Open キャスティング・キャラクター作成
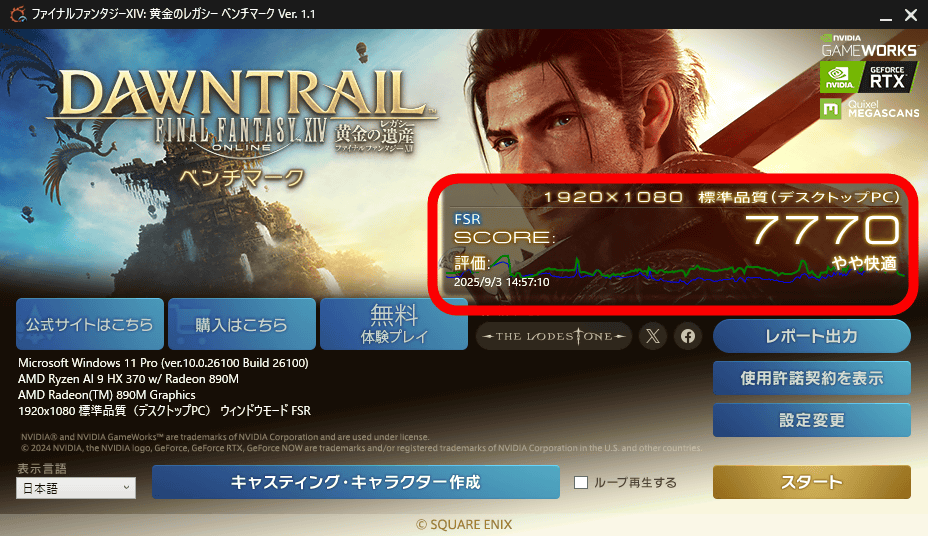Screen dimensions: 928x536 coord(356,482)
